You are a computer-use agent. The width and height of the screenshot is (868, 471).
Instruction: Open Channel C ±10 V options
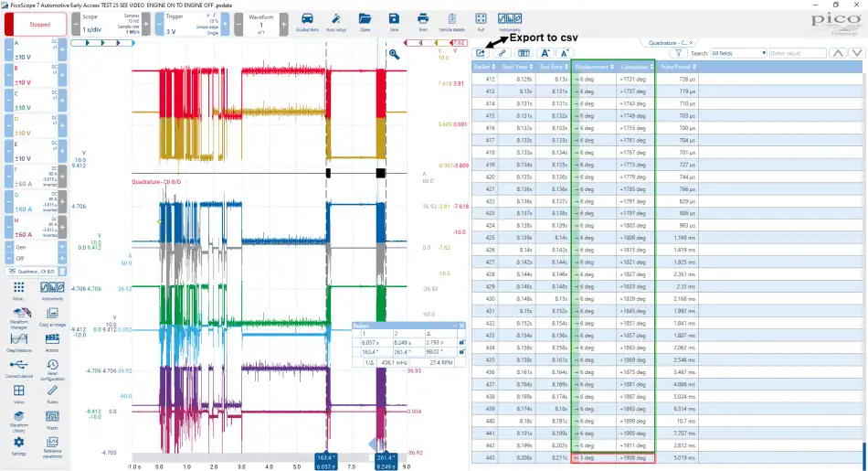click(36, 101)
